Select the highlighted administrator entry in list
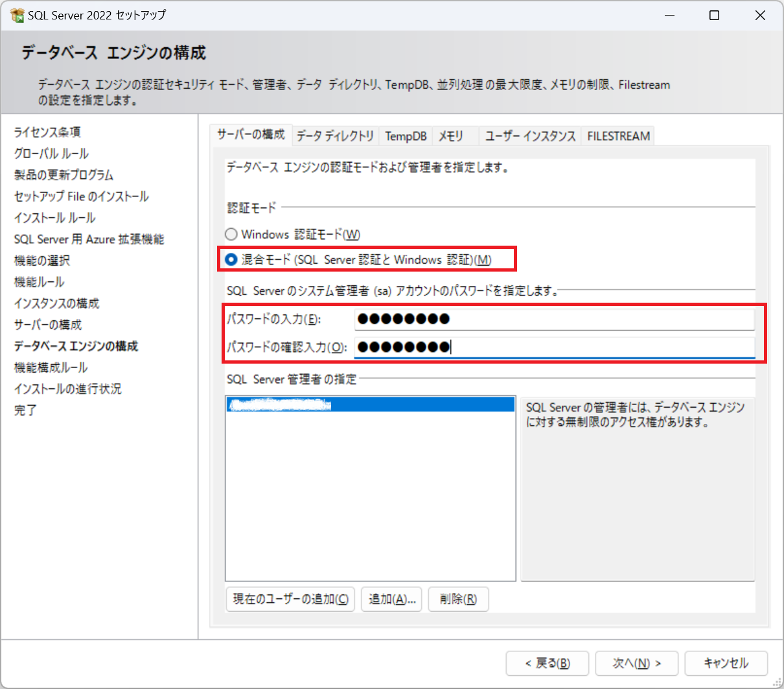The width and height of the screenshot is (784, 689). point(371,405)
